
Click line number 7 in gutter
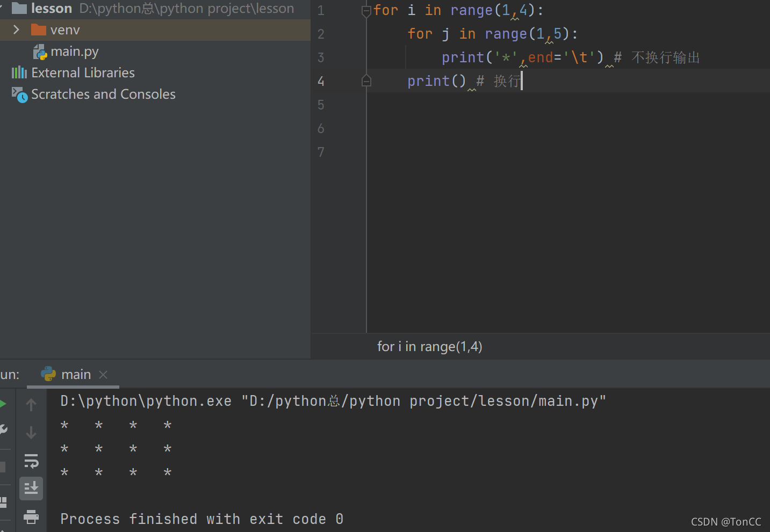(321, 152)
